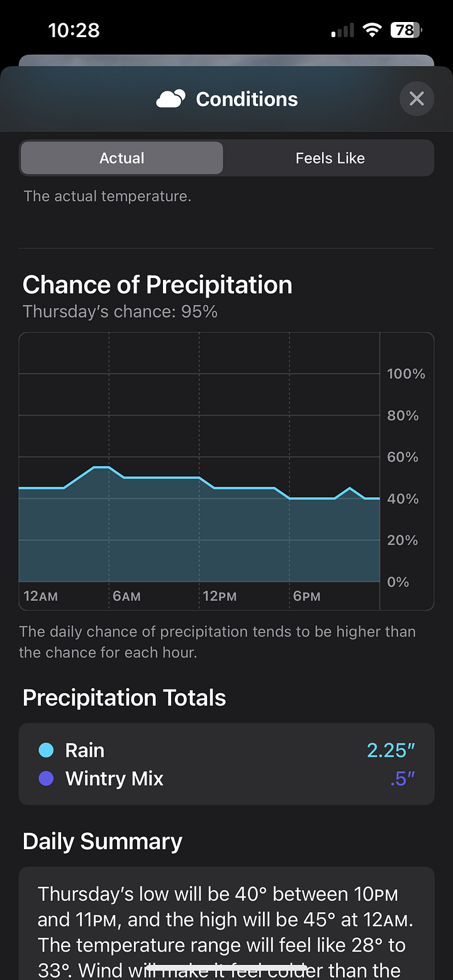Tap the 0% axis label on the chart

point(398,582)
